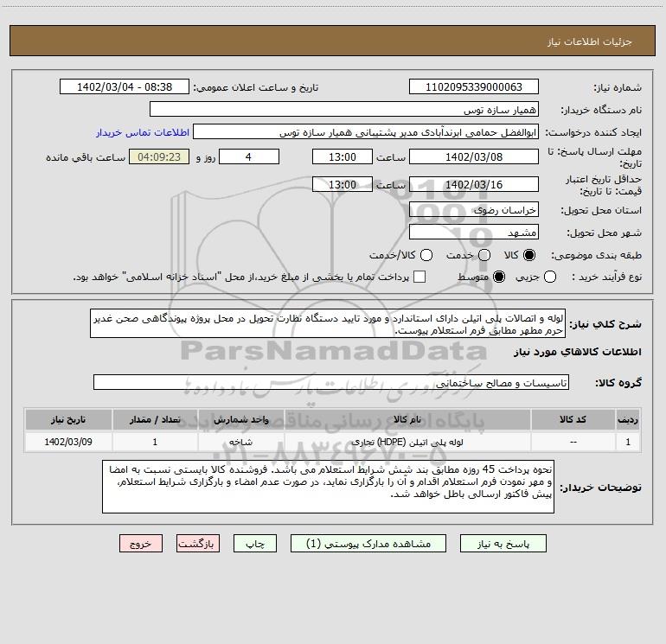
Task: Click the کد کالا column header
Action: click(x=573, y=420)
